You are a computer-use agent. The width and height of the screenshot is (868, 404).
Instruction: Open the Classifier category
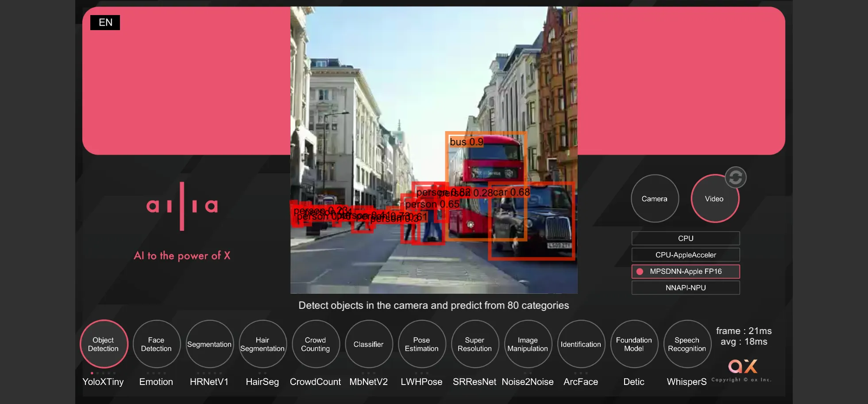(369, 344)
